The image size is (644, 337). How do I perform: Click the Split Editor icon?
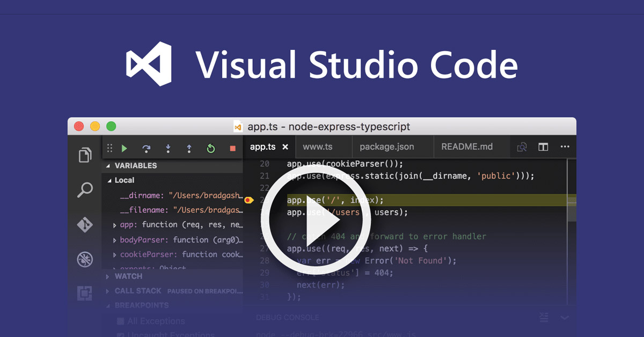tap(543, 147)
